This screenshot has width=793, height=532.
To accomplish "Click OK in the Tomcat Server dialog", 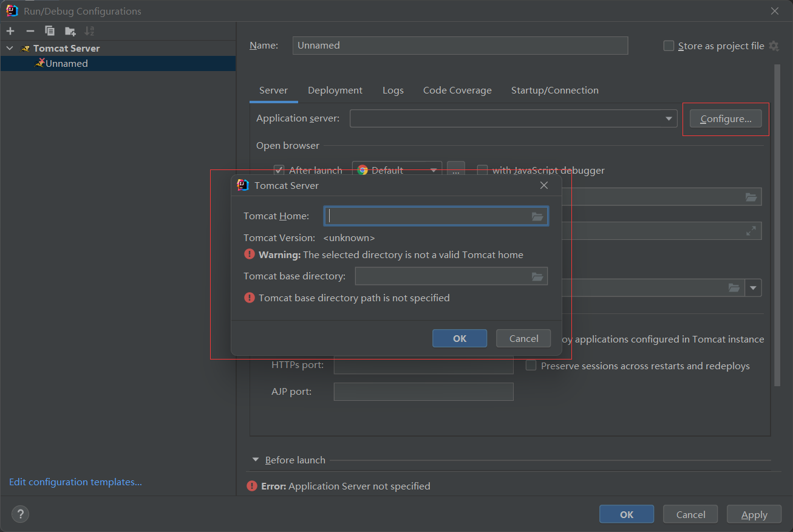I will 460,338.
